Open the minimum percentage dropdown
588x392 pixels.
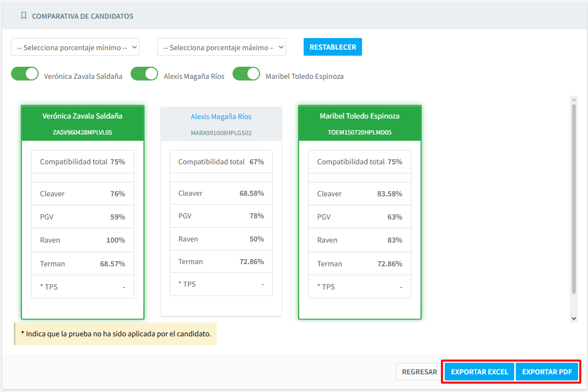(x=75, y=47)
